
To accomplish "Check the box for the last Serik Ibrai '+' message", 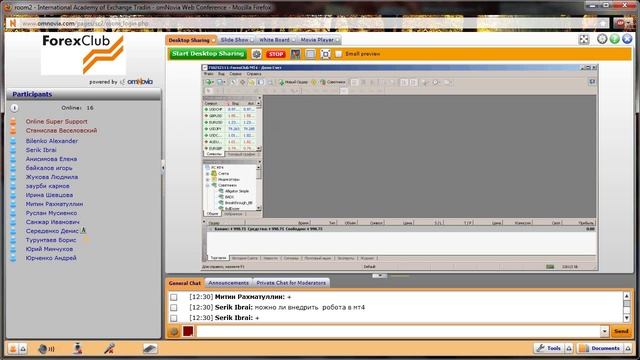I will tap(173, 318).
